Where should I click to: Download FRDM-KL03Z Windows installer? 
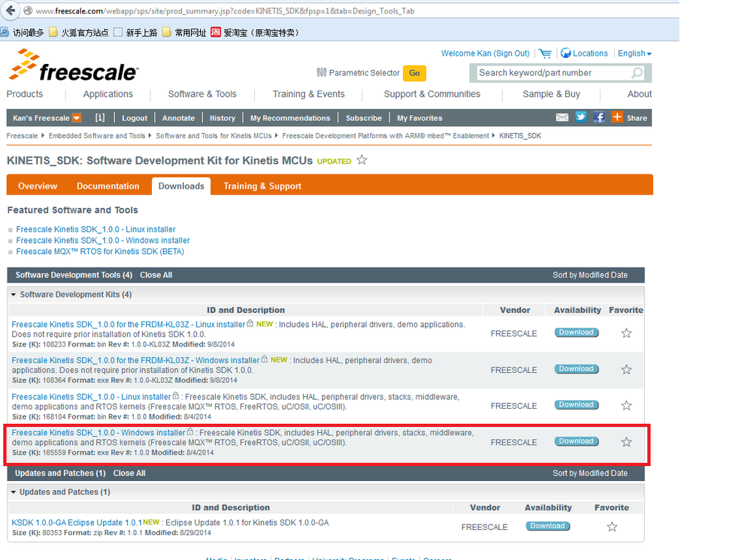576,369
